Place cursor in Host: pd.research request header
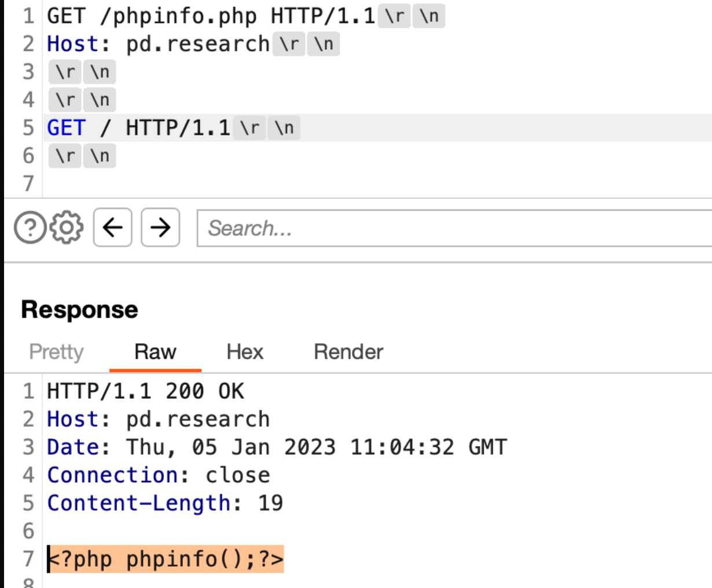712x588 pixels. (158, 44)
